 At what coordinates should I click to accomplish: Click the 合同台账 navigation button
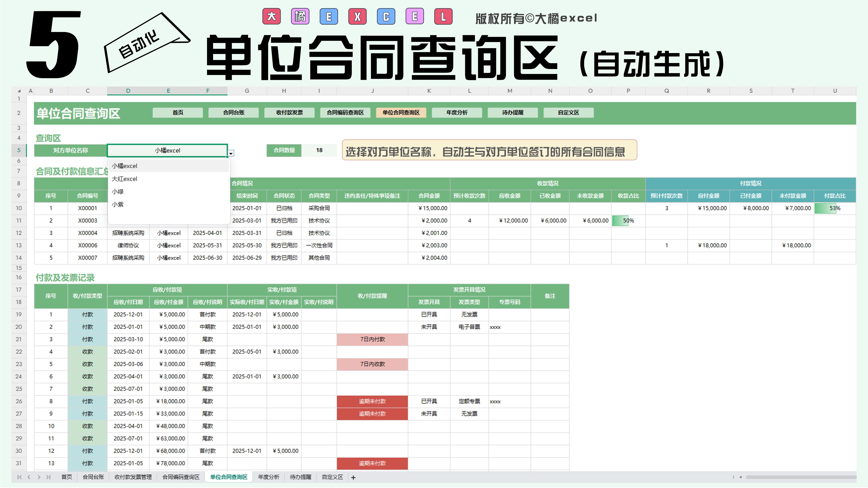tap(234, 113)
